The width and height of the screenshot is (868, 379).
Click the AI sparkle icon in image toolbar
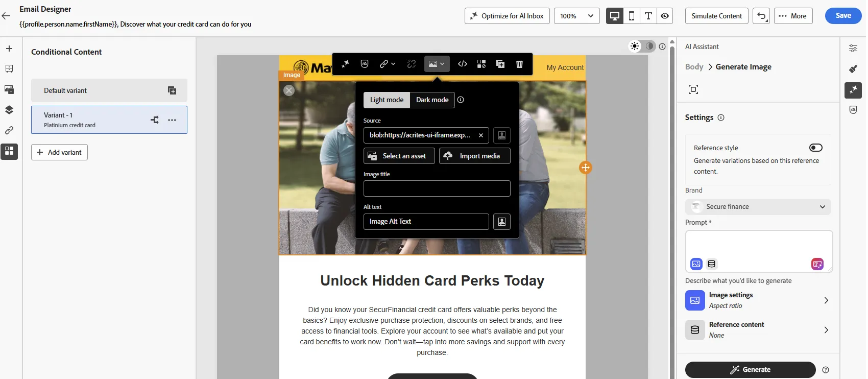(x=346, y=64)
